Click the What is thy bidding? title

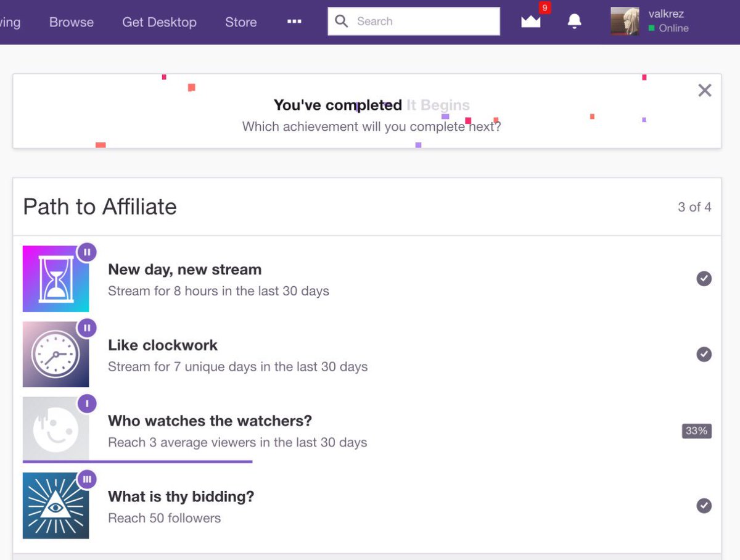click(x=181, y=496)
